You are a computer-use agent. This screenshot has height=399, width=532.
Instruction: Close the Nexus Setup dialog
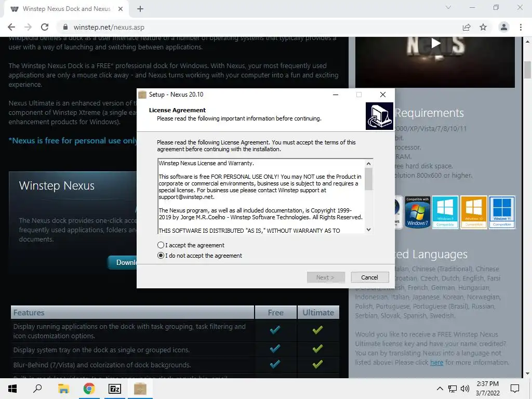point(383,95)
